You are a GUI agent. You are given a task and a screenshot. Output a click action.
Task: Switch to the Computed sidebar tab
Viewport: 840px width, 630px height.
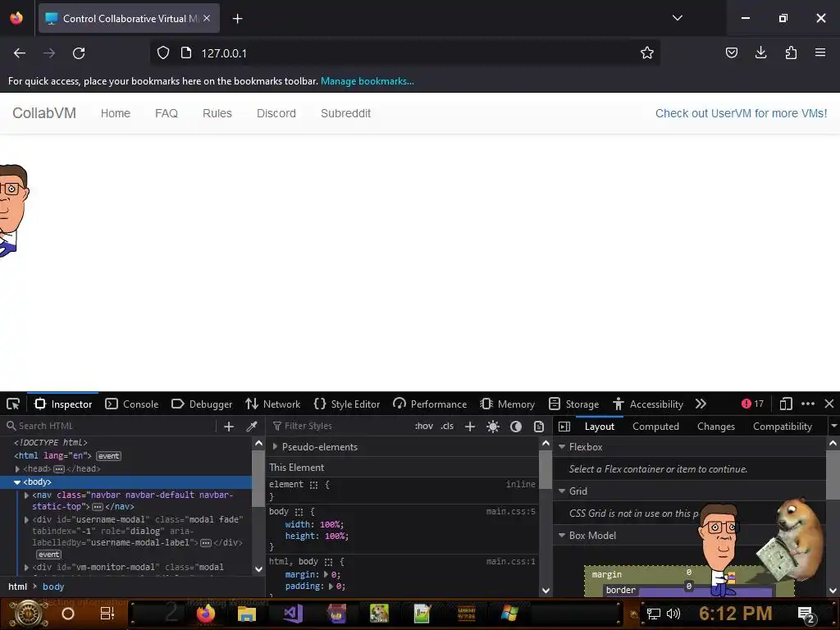pyautogui.click(x=655, y=427)
